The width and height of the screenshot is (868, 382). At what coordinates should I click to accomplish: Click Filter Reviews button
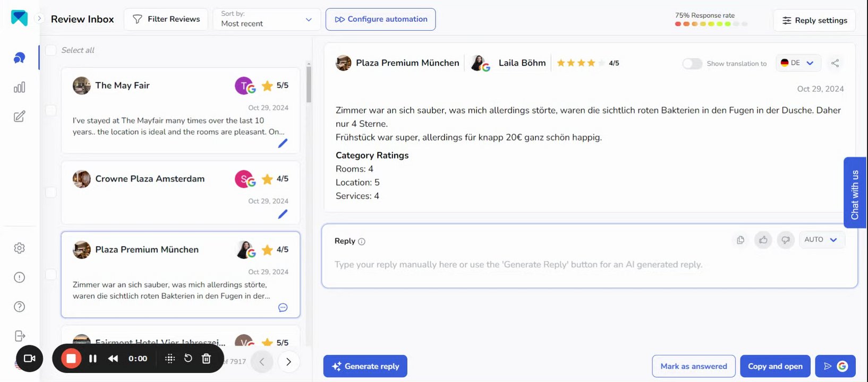pos(166,19)
